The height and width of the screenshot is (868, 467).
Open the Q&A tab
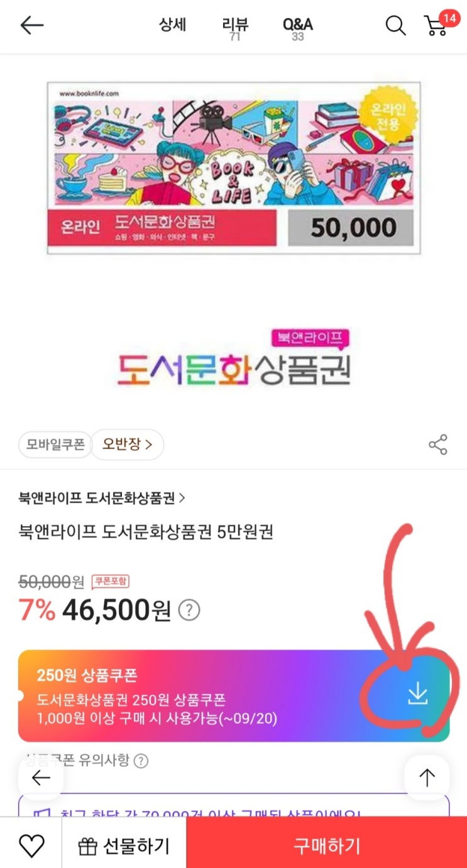pos(298,26)
